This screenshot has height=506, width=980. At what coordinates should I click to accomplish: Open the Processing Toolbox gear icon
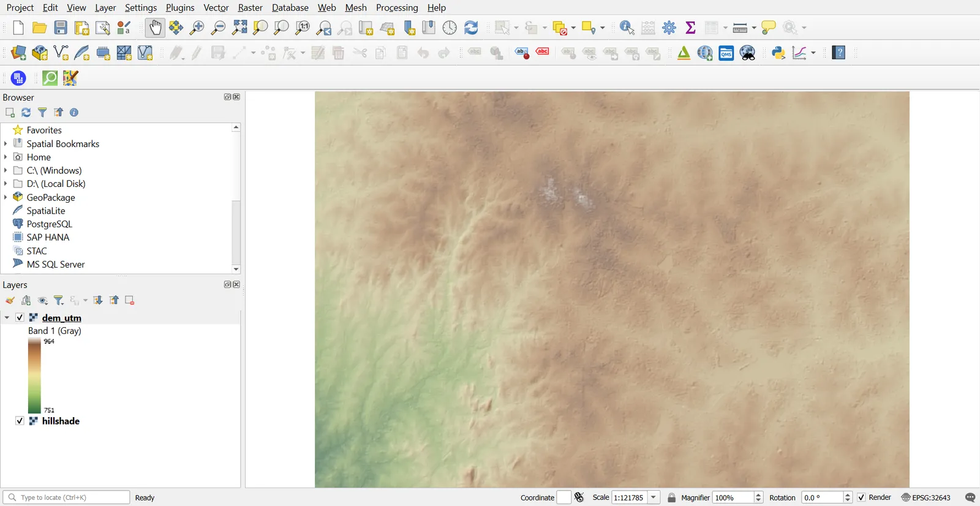(669, 28)
